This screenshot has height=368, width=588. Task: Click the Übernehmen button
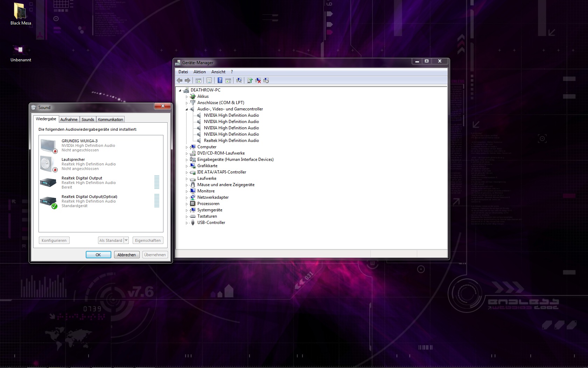[x=155, y=255]
